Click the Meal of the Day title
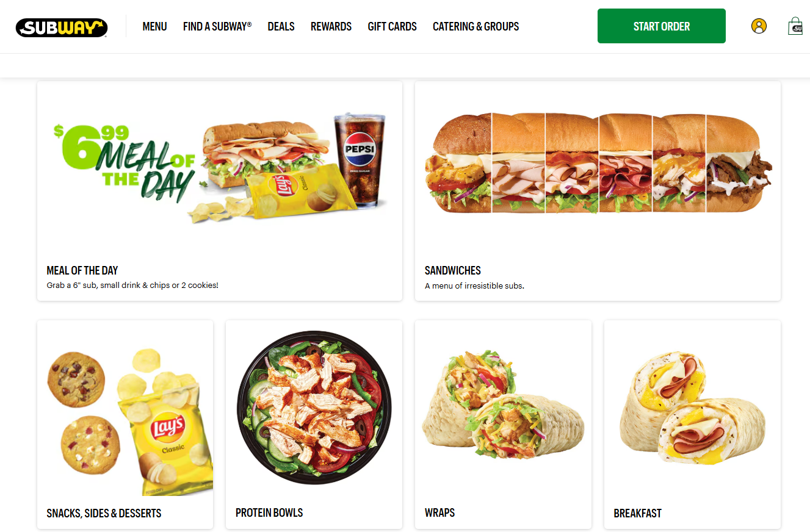 82,270
